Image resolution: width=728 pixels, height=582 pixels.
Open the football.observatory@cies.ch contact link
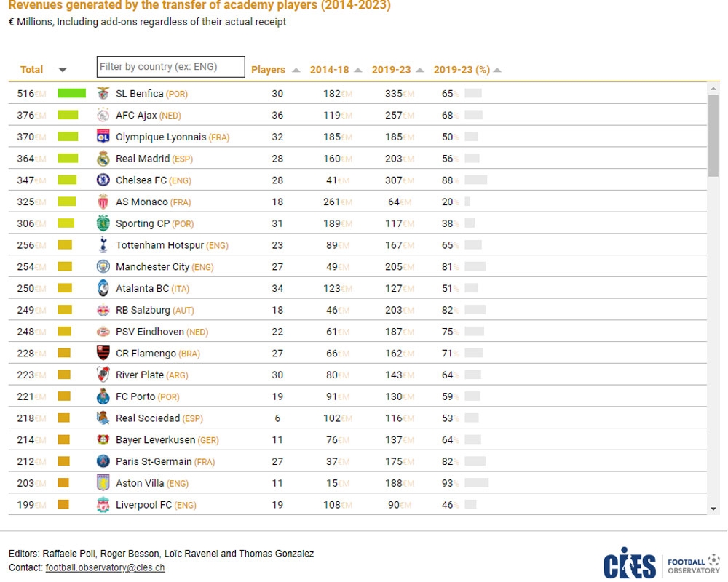105,567
